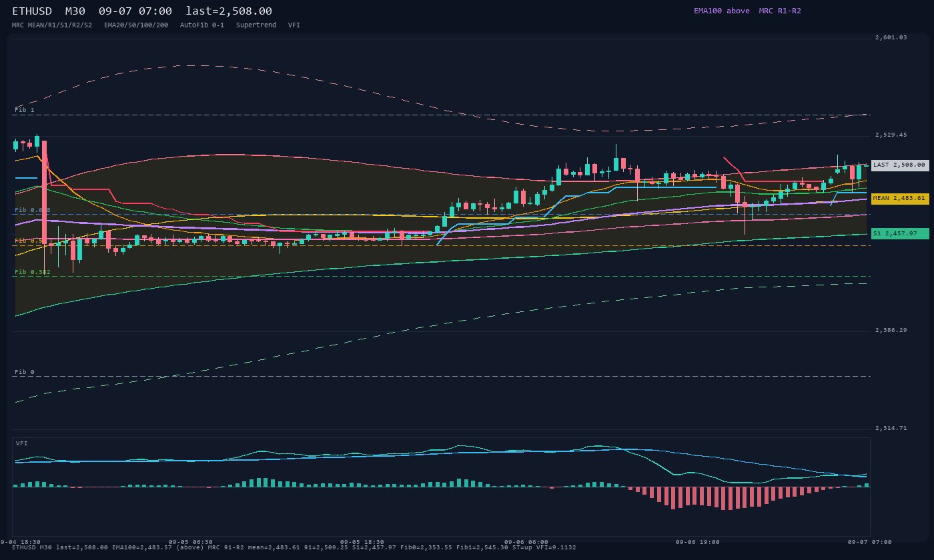Click the 2,314.71 price axis label
Image resolution: width=934 pixels, height=560 pixels.
click(x=891, y=428)
